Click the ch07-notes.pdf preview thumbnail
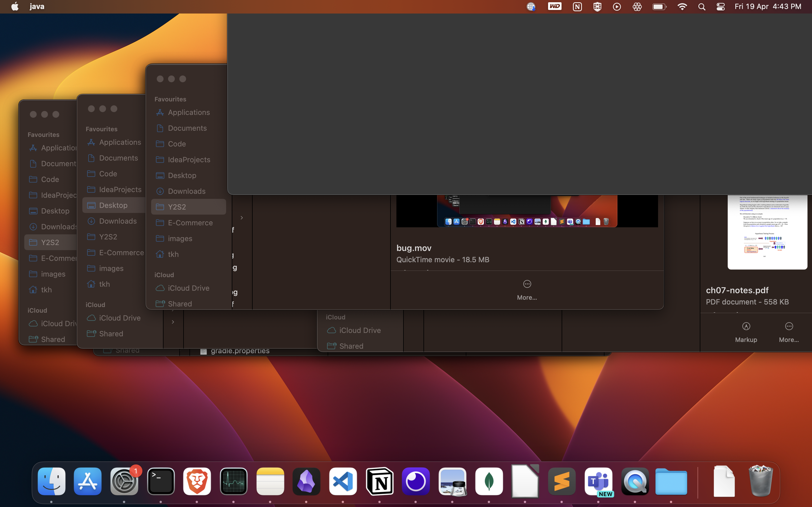This screenshot has height=507, width=812. pos(767,232)
